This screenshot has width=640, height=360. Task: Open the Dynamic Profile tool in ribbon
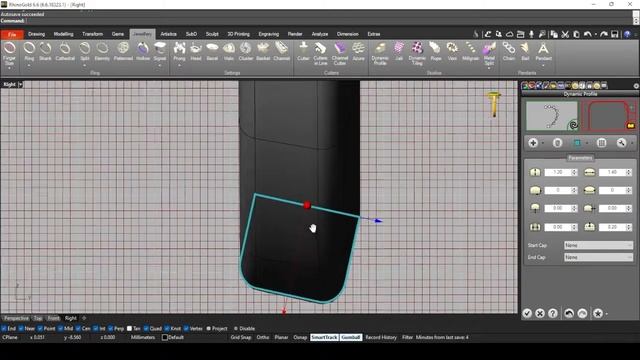pyautogui.click(x=380, y=53)
